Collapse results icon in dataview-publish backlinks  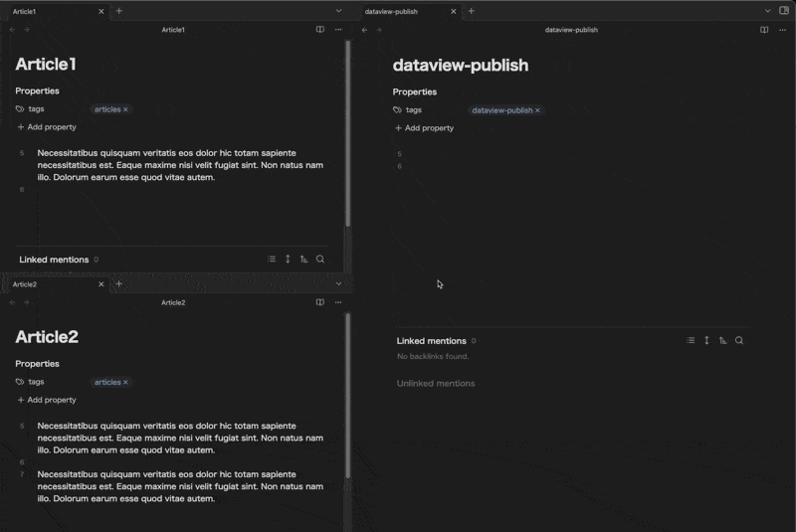691,340
